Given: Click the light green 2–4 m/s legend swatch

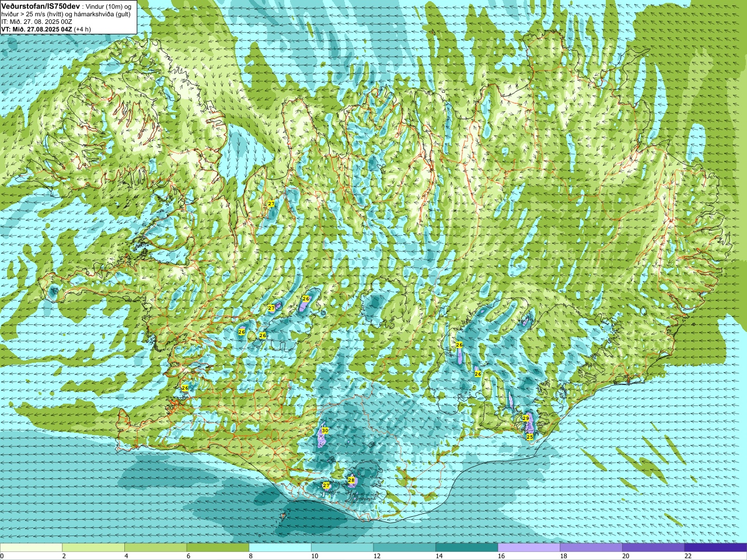Looking at the screenshot, I should pyautogui.click(x=93, y=548).
